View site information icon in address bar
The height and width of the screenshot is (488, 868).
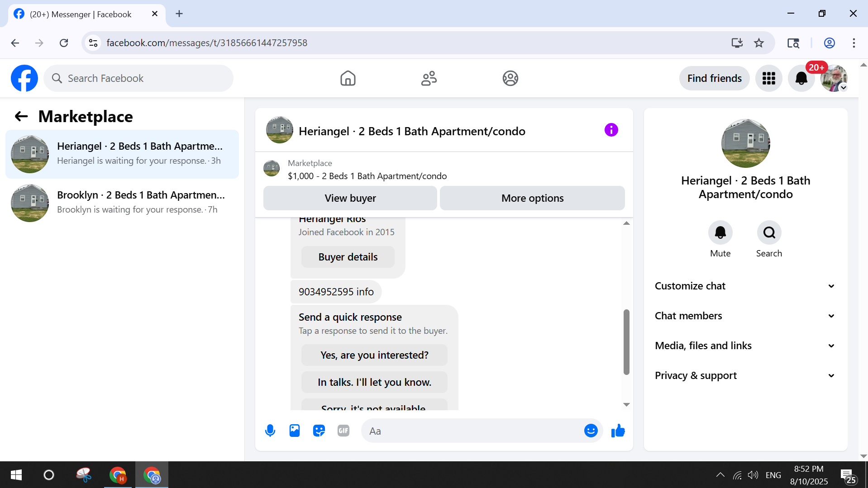click(93, 43)
